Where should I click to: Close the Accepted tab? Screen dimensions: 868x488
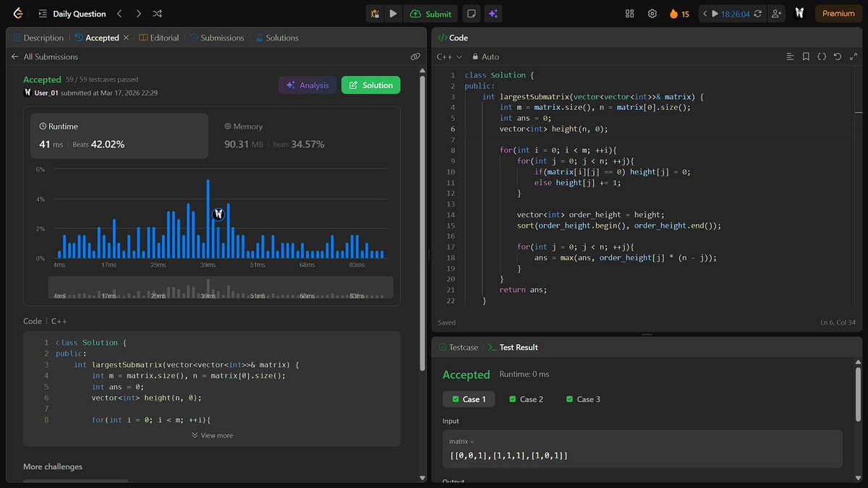pyautogui.click(x=126, y=38)
